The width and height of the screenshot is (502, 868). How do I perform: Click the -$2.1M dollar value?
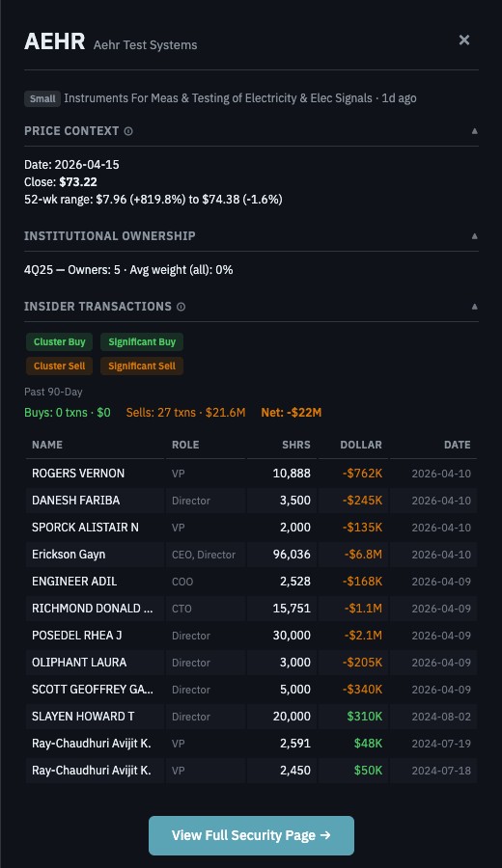coord(363,636)
